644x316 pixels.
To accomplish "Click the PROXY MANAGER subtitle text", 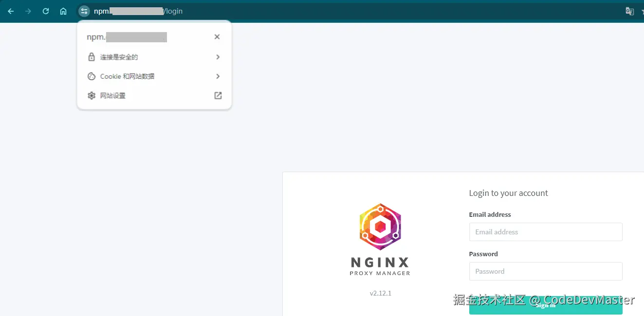I will (x=380, y=273).
